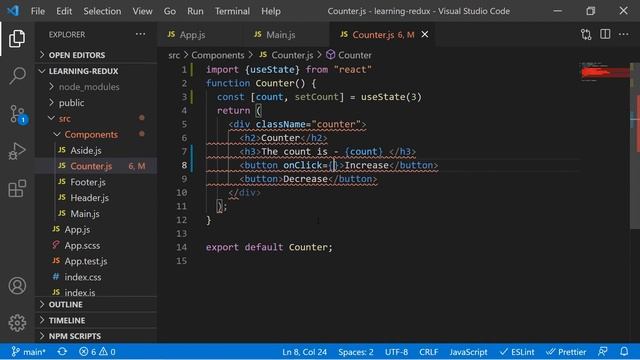The width and height of the screenshot is (640, 360).
Task: Open the View menu
Action: 142,11
